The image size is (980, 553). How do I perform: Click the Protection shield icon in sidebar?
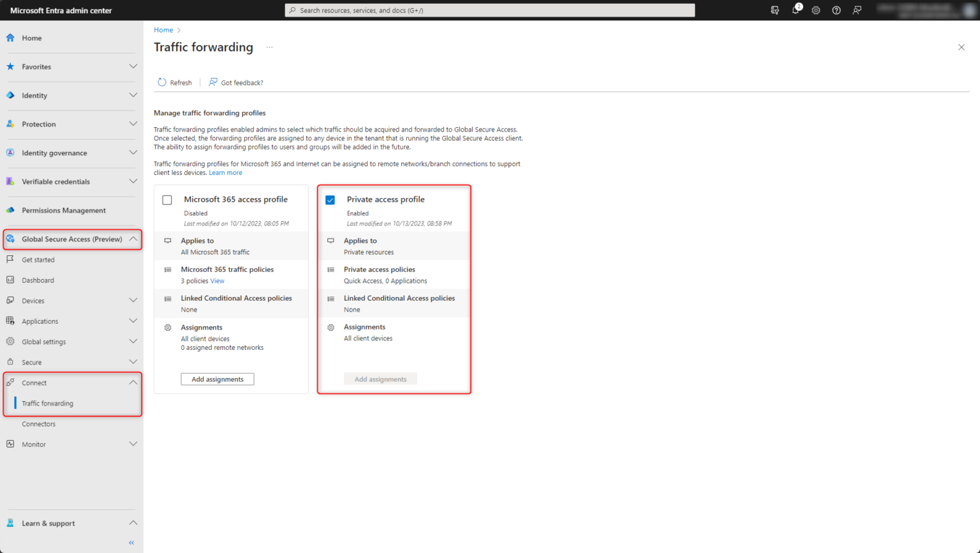[10, 124]
